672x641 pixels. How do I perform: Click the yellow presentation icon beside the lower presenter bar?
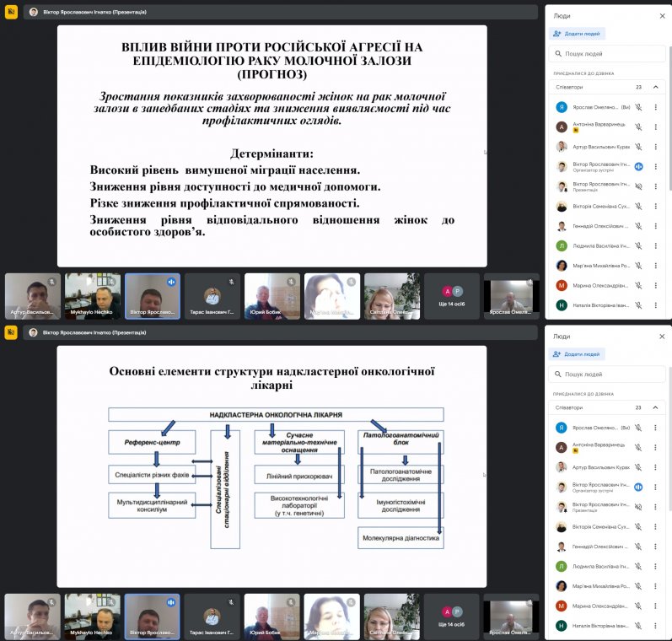(11, 332)
